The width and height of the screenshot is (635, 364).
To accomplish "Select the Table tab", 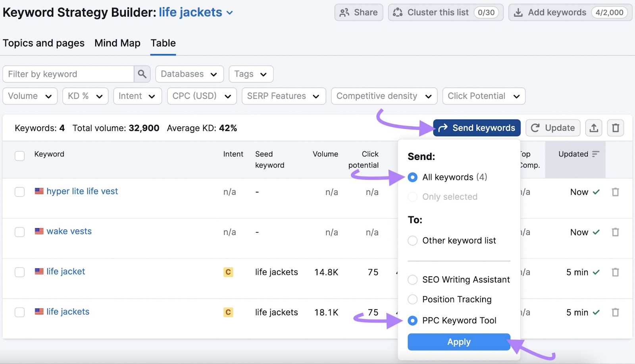I will 163,43.
